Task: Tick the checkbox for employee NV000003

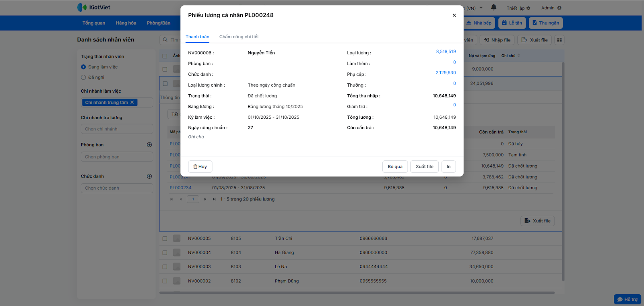Action: (x=165, y=267)
